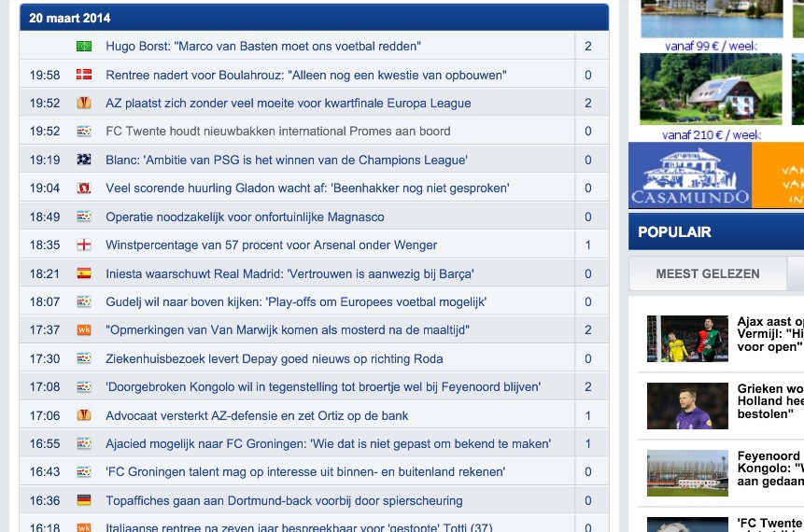The image size is (804, 532).
Task: Click the Europa League icon beside the Advocaat AZ-defensie headline
Action: click(x=84, y=415)
